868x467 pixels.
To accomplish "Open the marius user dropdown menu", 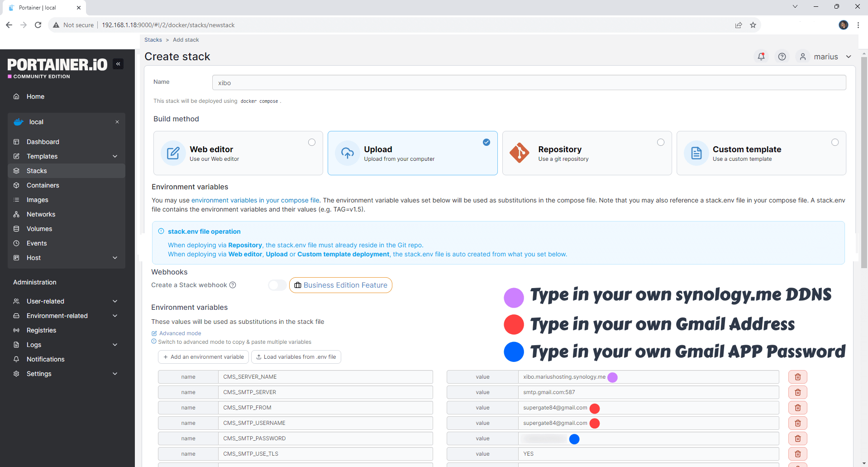I will click(x=826, y=57).
